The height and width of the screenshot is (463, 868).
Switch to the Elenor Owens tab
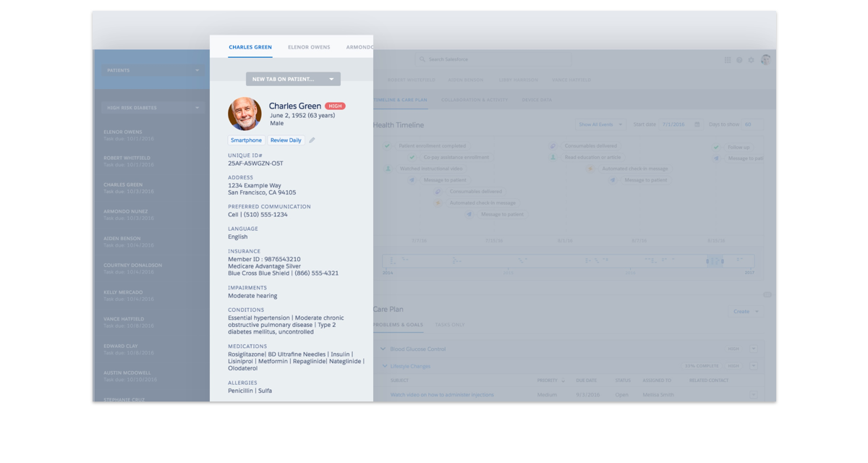click(x=309, y=47)
